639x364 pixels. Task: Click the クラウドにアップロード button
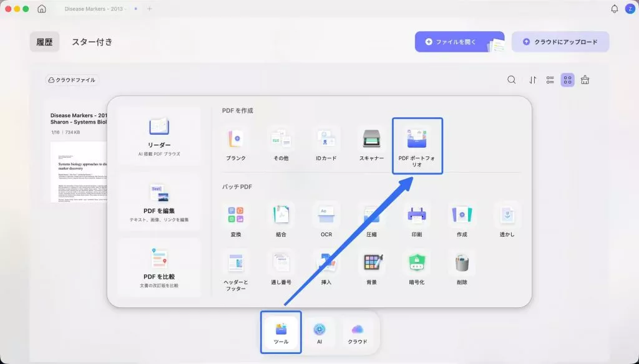[x=560, y=41]
